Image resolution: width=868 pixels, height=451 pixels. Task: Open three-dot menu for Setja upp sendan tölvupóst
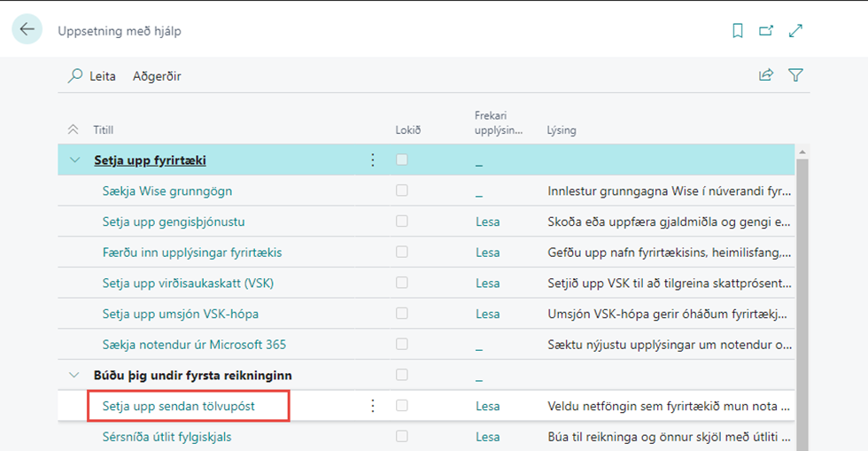pos(373,406)
